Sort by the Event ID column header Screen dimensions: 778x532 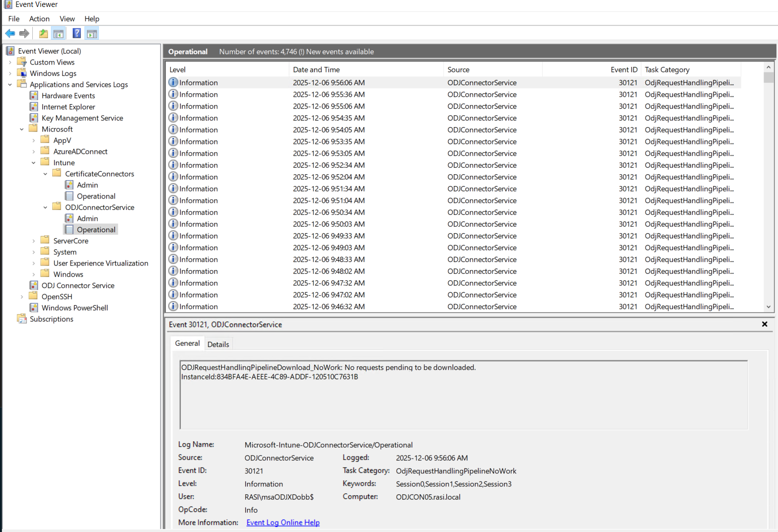coord(592,69)
